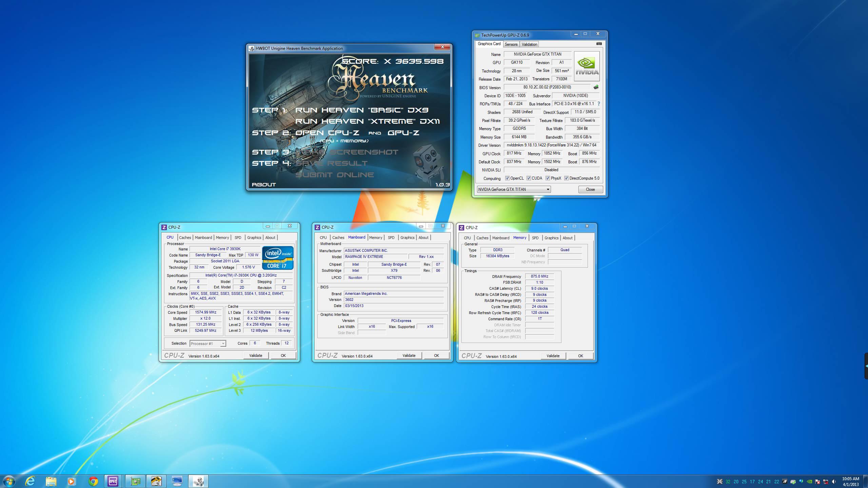
Task: Click the GPU-Z graphics card taskbar icon
Action: point(135,481)
